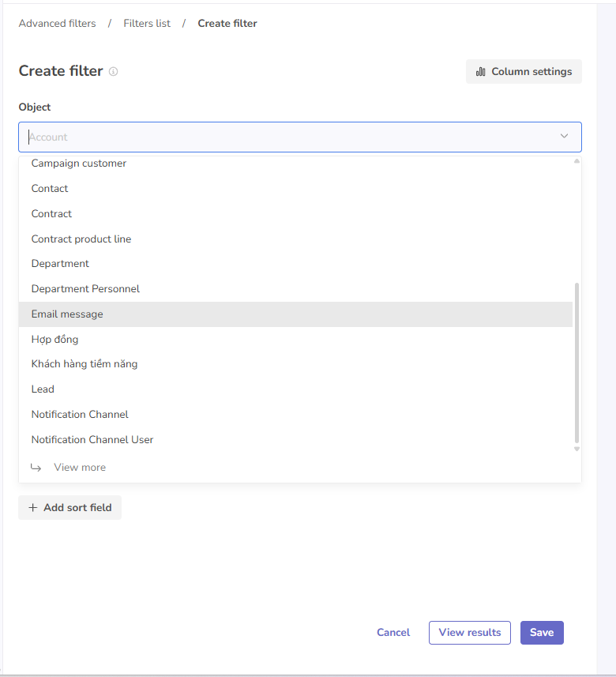616x677 pixels.
Task: Select Campaign customer from the list
Action: [295, 164]
